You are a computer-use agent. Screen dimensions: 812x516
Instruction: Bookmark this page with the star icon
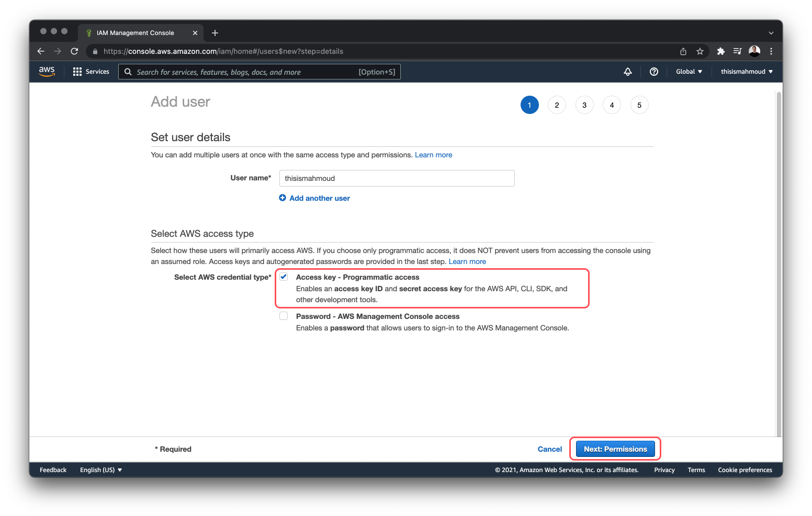[x=700, y=51]
